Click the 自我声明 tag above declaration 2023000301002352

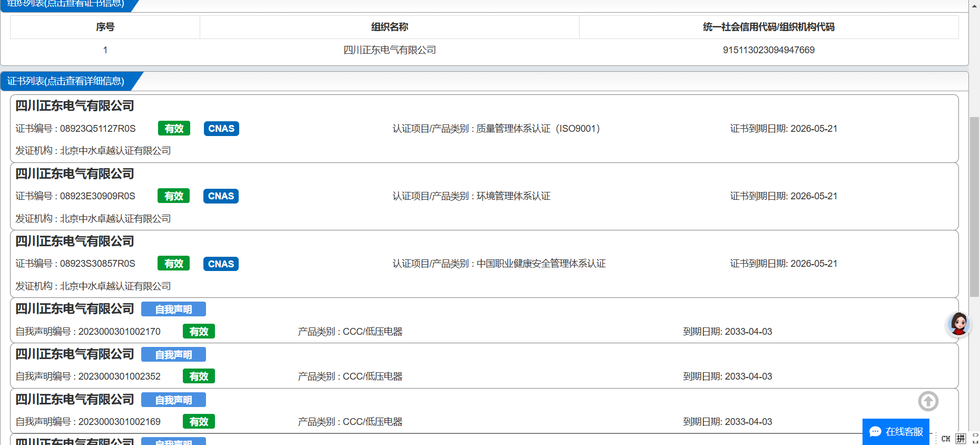[173, 355]
